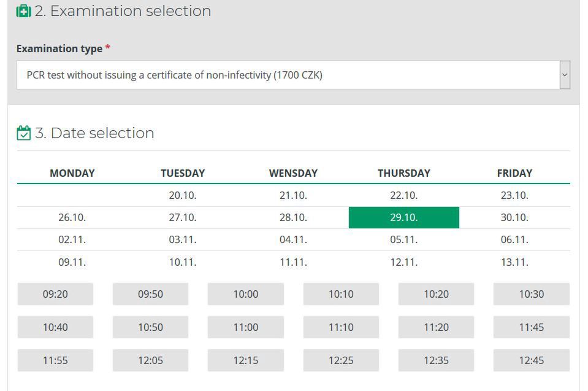Pick Friday 23.10. in the calendar
The width and height of the screenshot is (588, 391).
(514, 195)
